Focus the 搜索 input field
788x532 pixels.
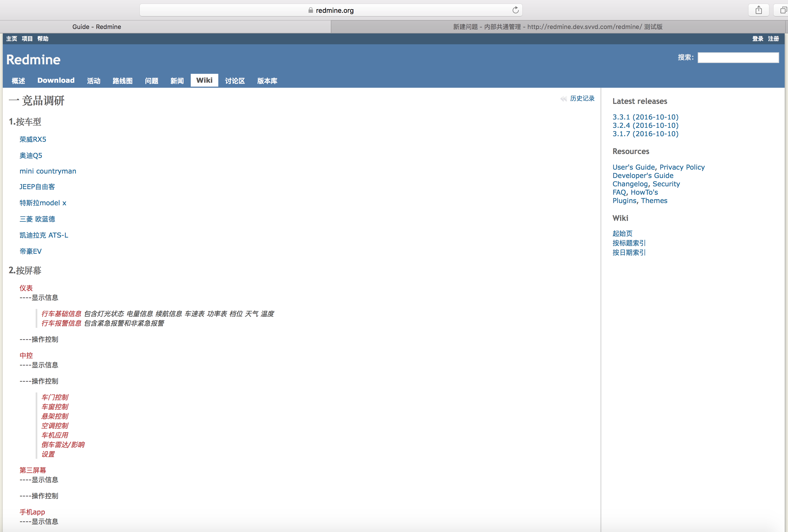[x=738, y=58]
